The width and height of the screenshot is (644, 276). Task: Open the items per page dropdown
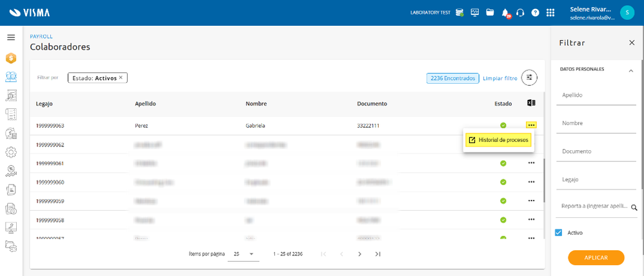[x=245, y=254]
